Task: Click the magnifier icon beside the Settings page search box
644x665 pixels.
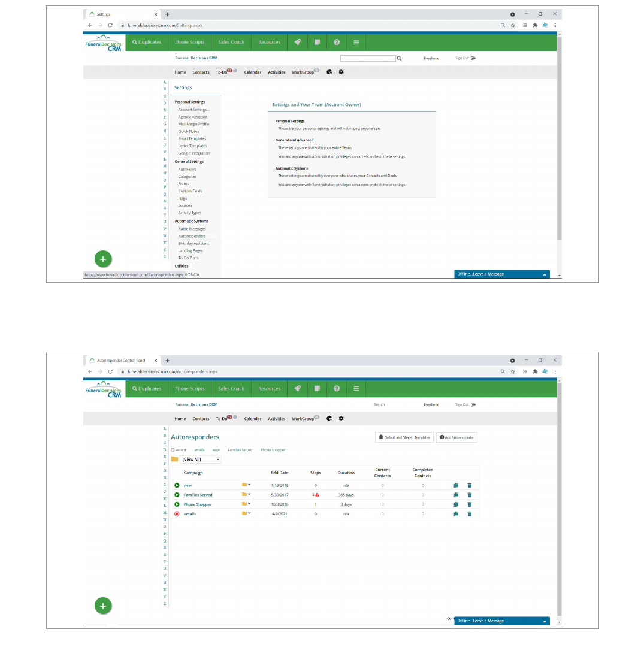Action: click(399, 59)
